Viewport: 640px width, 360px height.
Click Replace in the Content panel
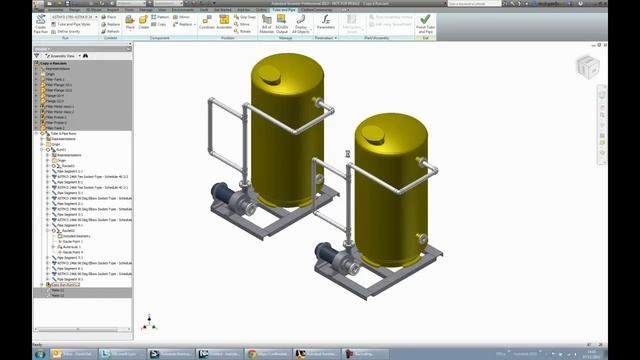point(110,24)
